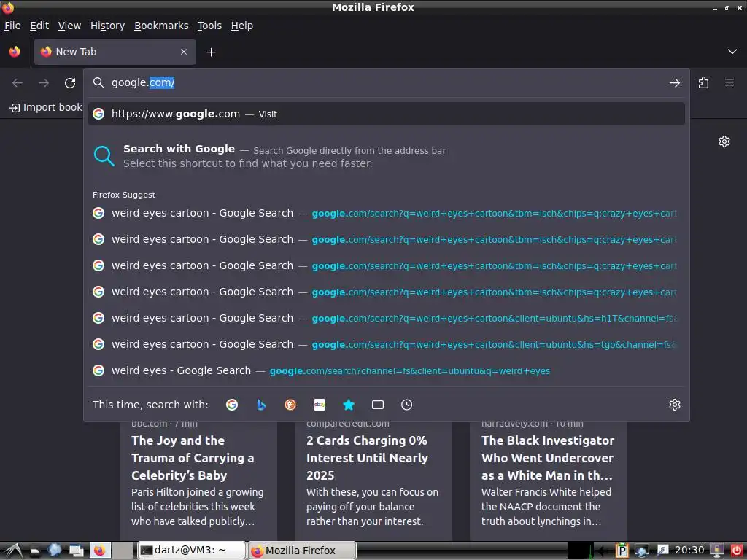Screen dimensions: 747x560
Task: Click Mozilla Firefox taskbar window entry
Action: 303,551
